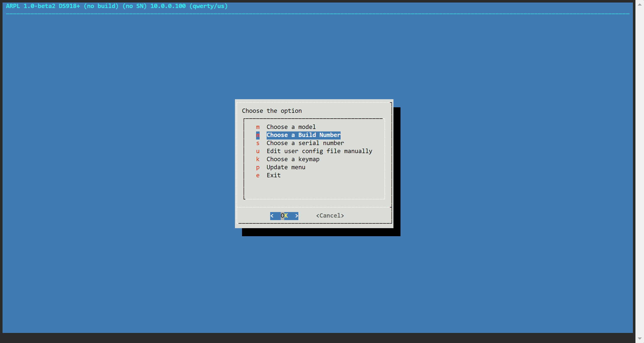Screen dimensions: 644x343
Task: Click the scrollbar down arrow
Action: 640,338
